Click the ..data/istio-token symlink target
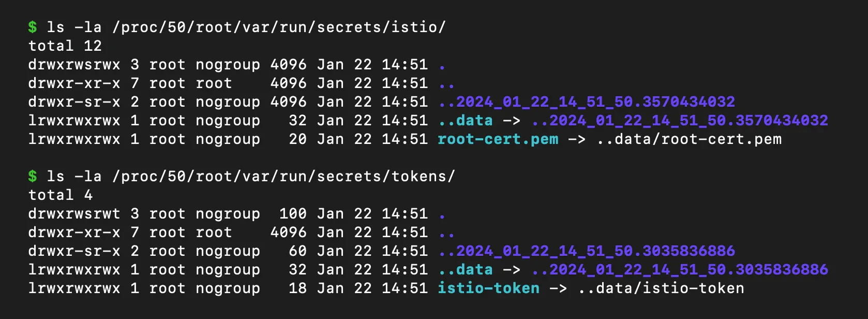The image size is (868, 319). click(661, 288)
